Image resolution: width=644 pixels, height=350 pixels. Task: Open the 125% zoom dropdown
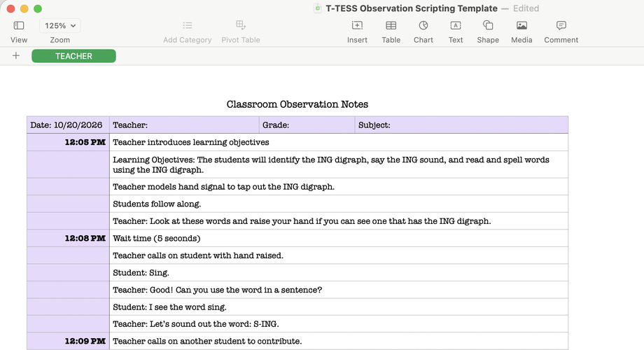point(60,25)
